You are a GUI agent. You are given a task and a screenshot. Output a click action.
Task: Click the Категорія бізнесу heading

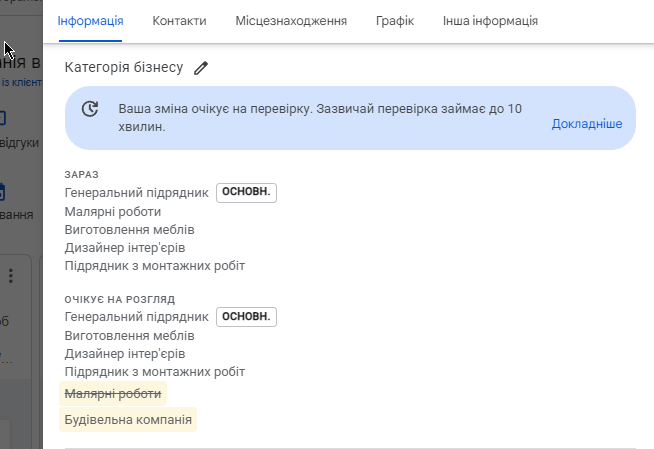click(124, 67)
